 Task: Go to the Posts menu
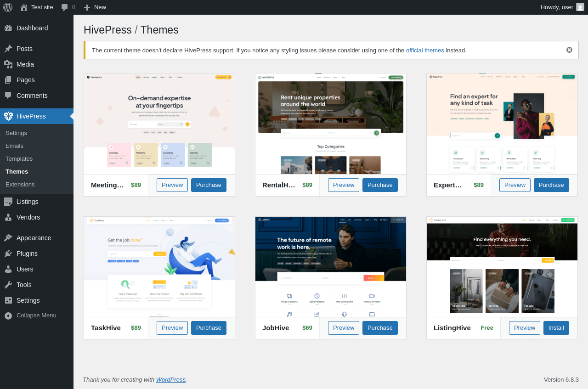(37, 49)
